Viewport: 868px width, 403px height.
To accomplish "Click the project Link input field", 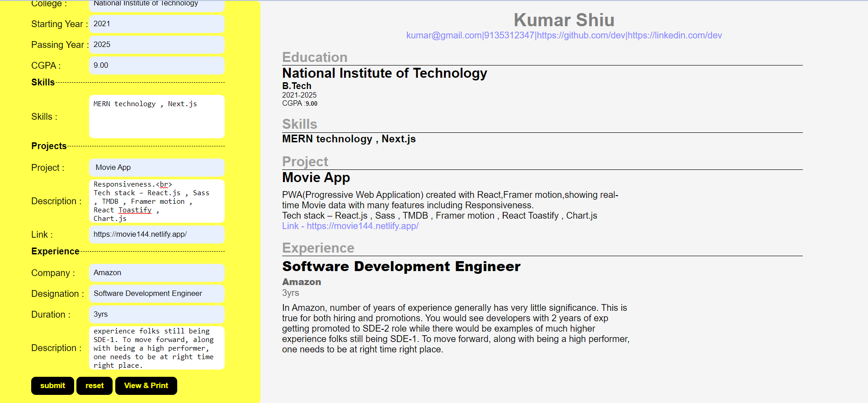I will 157,234.
